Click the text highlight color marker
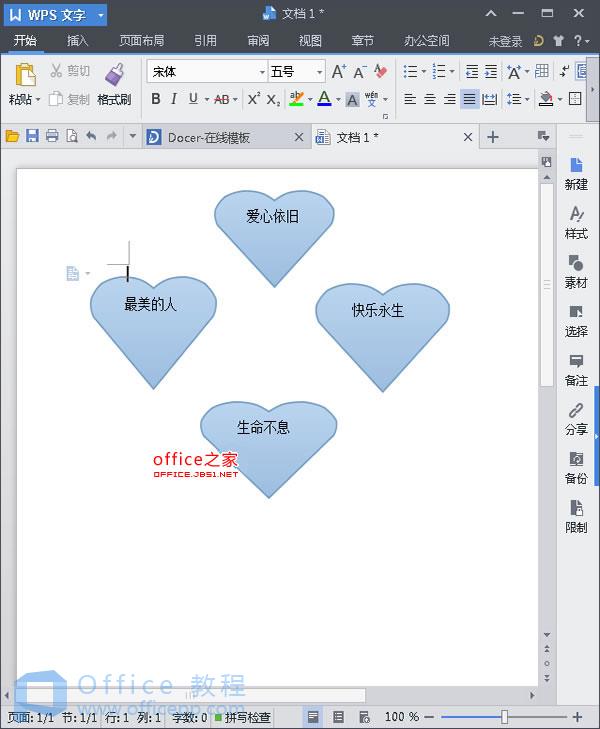 tap(296, 99)
